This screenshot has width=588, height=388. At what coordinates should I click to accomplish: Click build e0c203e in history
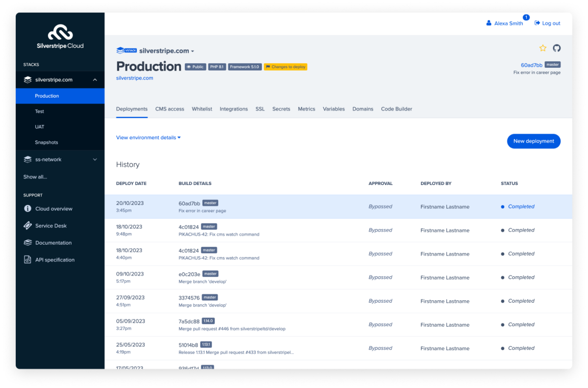(189, 274)
